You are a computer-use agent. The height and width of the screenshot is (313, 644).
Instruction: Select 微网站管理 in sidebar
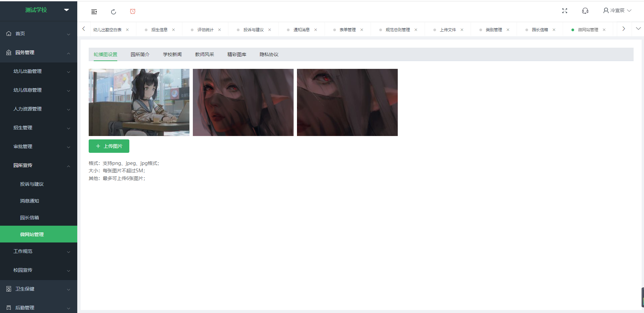pyautogui.click(x=39, y=234)
